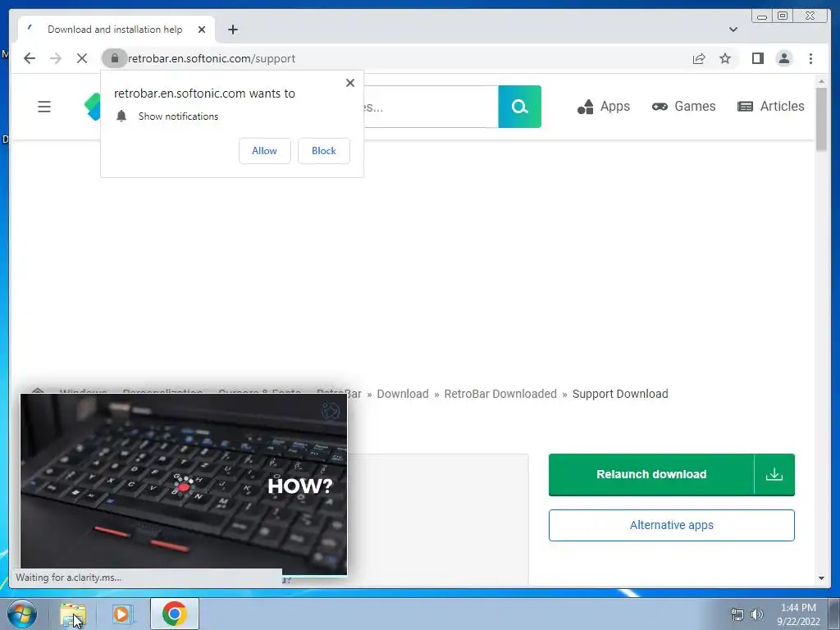Click the page scrollbar thumb
The image size is (840, 630).
pos(821,119)
